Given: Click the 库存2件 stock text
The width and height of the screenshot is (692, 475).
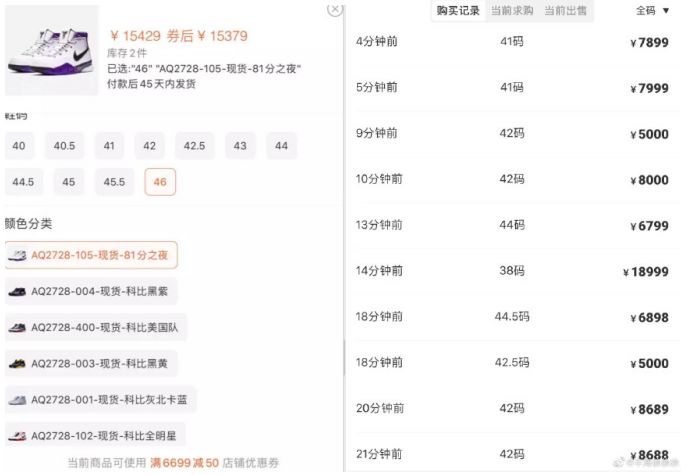Looking at the screenshot, I should coord(127,53).
